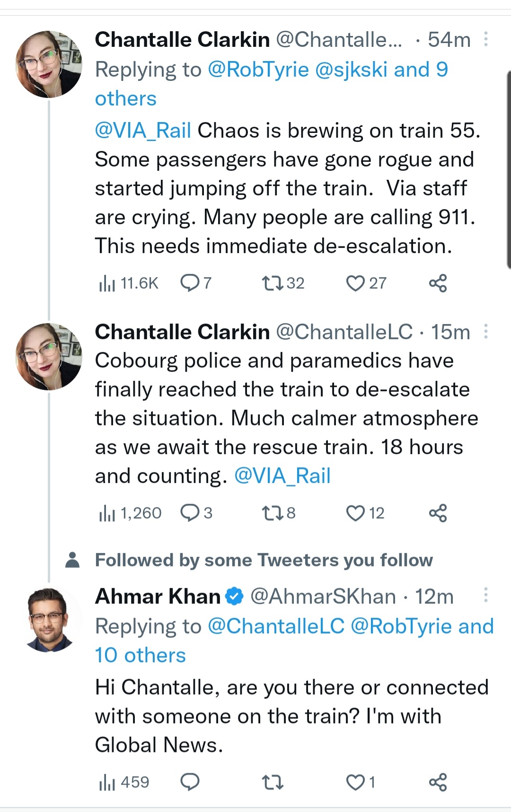This screenshot has height=812, width=511.
Task: View analytics of the 11.6K views tweet
Action: pos(107,283)
